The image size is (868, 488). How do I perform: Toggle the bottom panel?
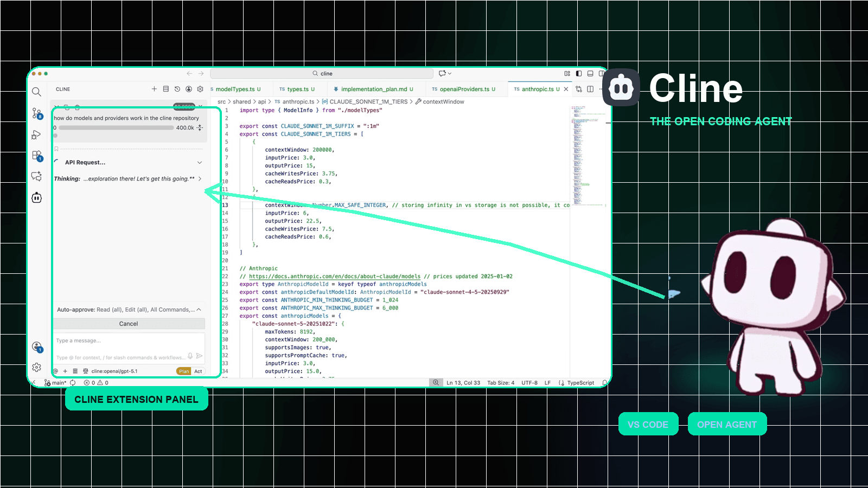coord(590,73)
